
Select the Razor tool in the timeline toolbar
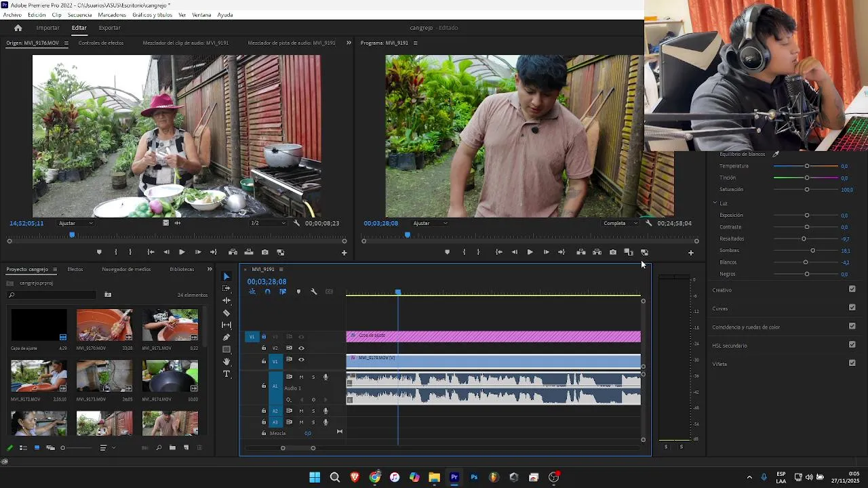pos(226,313)
